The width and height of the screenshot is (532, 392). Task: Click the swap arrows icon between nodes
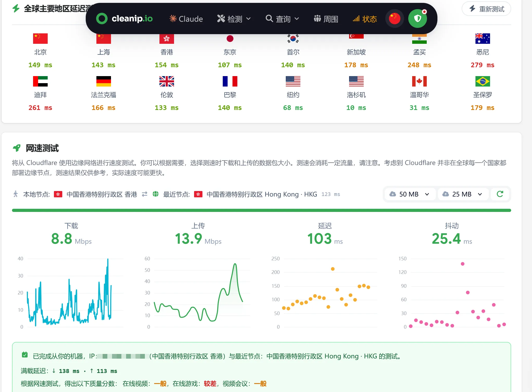coord(145,194)
